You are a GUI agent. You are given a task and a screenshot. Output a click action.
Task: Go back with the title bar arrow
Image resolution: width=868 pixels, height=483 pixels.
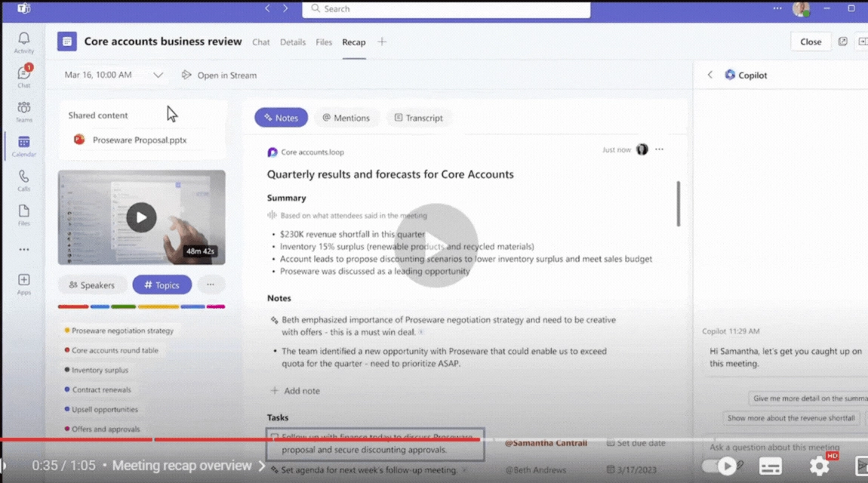pyautogui.click(x=267, y=8)
